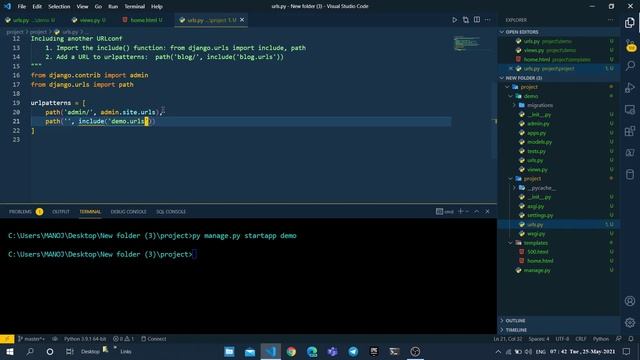The image size is (640, 360).
Task: Open Google Chrome from the taskbar
Action: pos(291,351)
